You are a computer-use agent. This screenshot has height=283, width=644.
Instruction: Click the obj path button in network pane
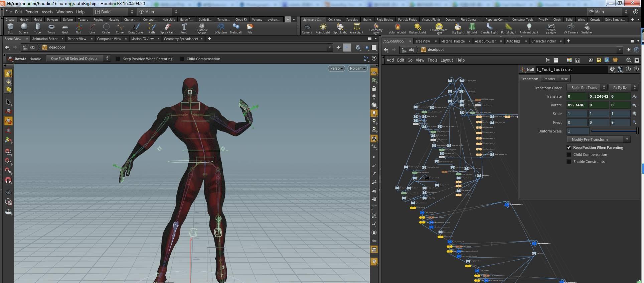408,50
